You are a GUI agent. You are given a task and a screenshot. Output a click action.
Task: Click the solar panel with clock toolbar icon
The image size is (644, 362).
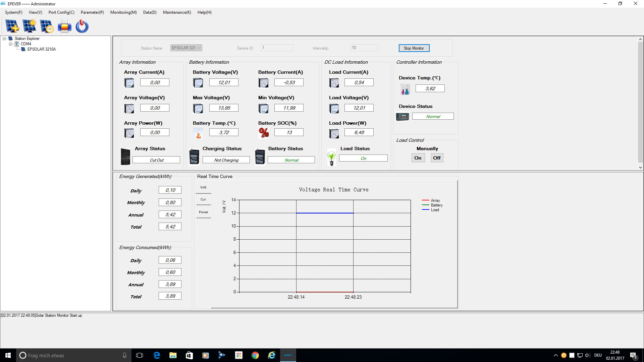coord(47,26)
